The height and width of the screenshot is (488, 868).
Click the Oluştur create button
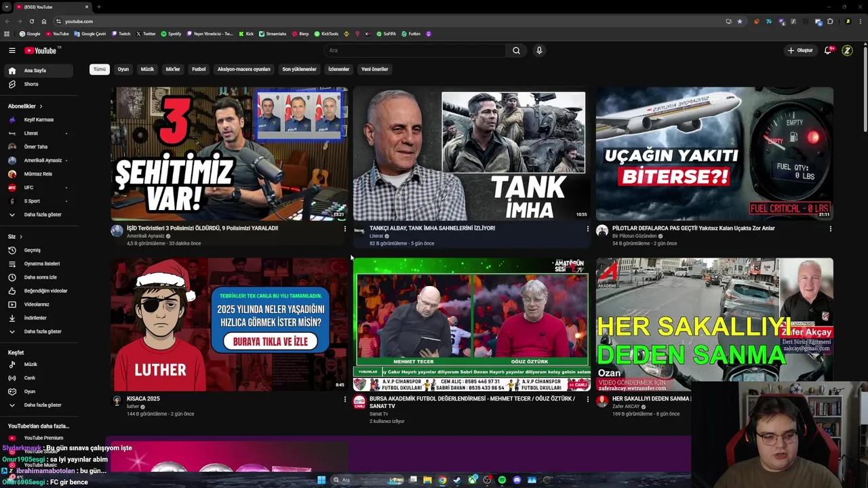(x=800, y=50)
